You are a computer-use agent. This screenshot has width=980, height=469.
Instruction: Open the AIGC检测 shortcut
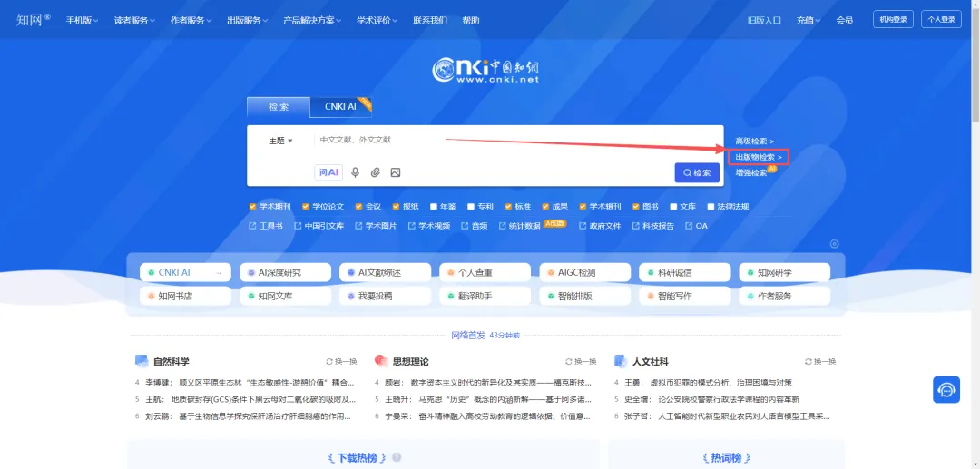(584, 272)
